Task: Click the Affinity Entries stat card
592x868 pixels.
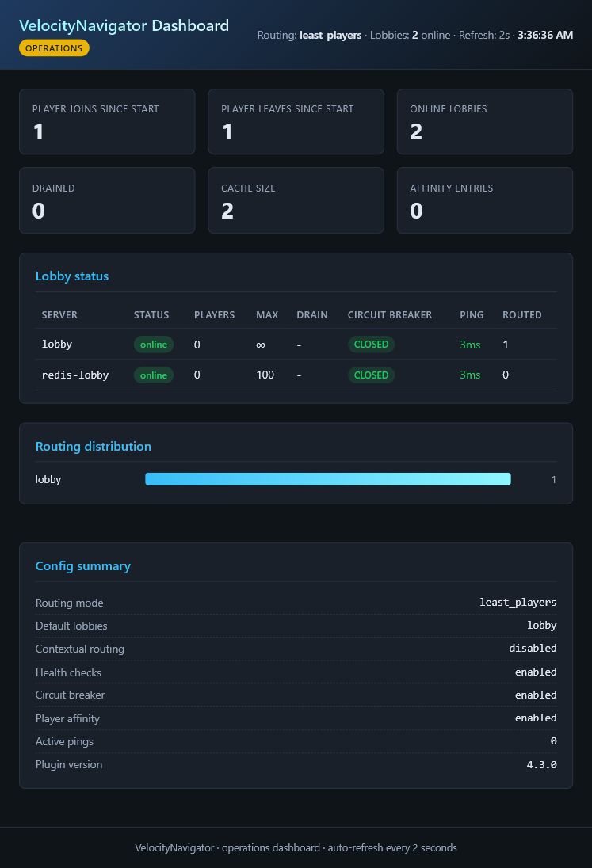Action: [484, 200]
